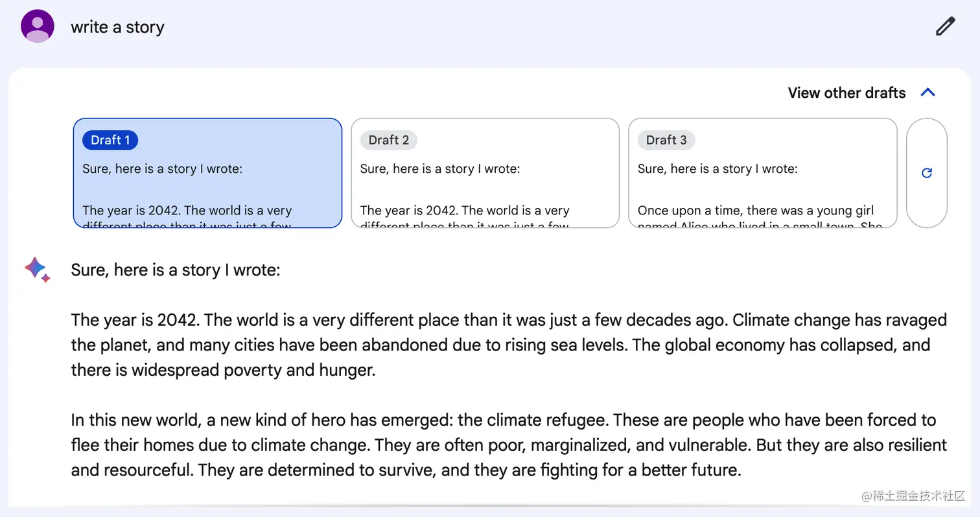Click the Draft 2 preview text about 2042
Image resolution: width=980 pixels, height=517 pixels.
465,218
